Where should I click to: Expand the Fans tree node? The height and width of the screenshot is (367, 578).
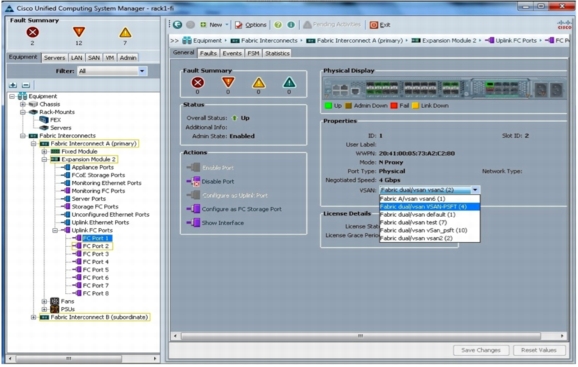44,301
